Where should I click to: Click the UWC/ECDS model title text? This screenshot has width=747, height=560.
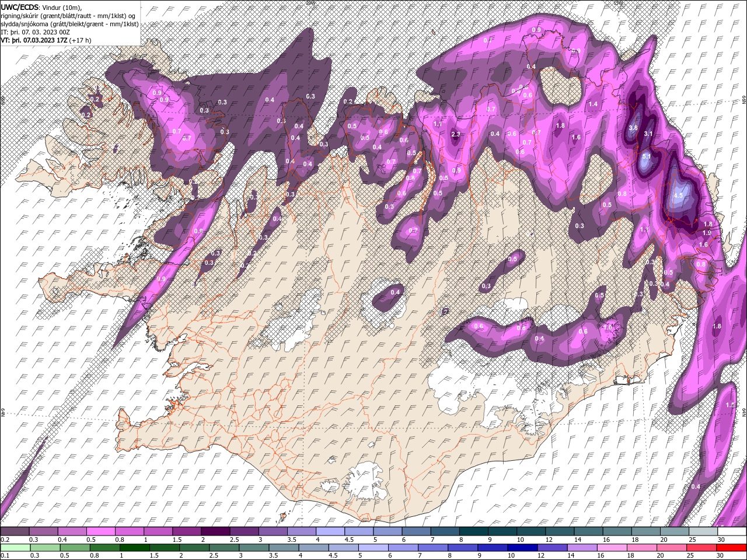point(20,6)
